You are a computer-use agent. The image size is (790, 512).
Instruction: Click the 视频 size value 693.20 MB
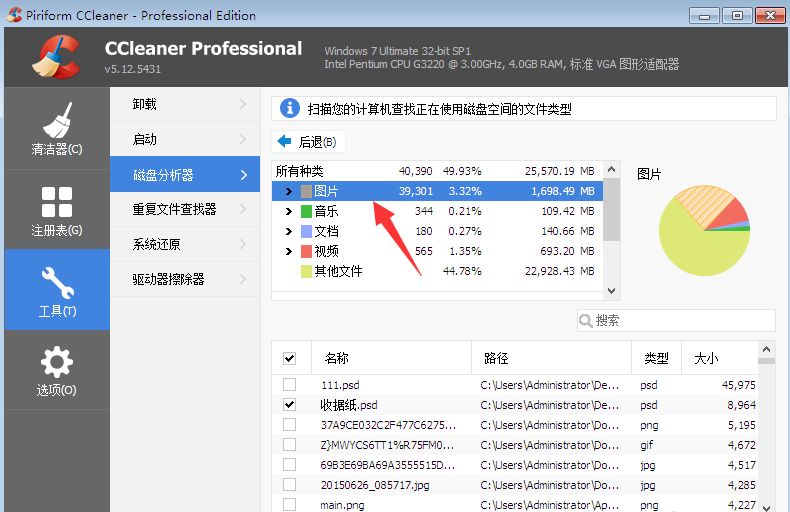[x=568, y=251]
